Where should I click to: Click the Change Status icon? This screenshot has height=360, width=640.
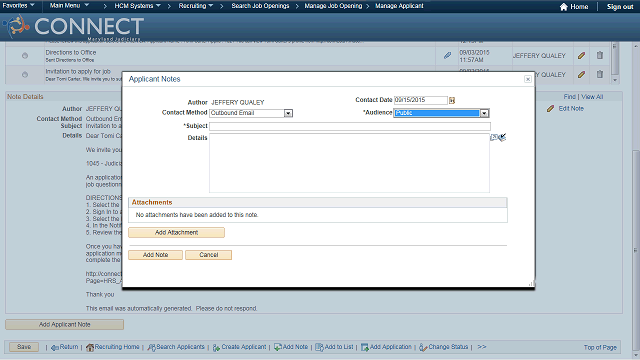(x=423, y=347)
